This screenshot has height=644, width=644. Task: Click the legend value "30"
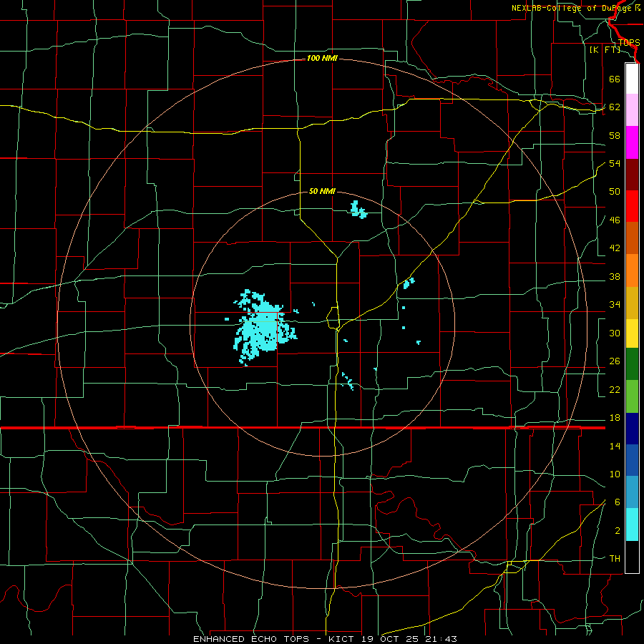[x=615, y=333]
